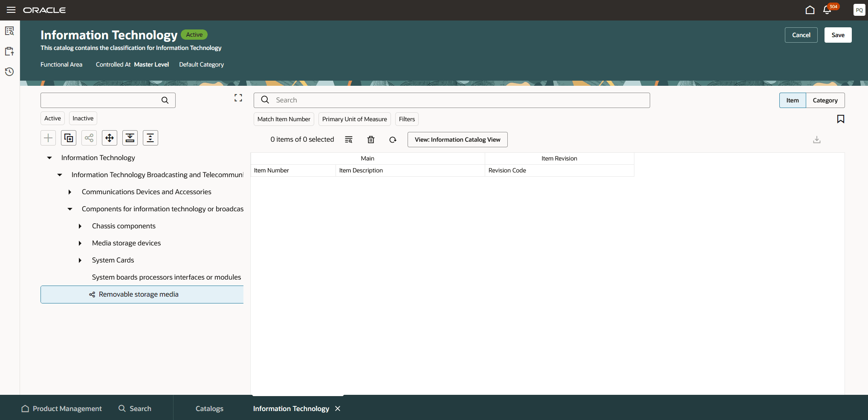Screen dimensions: 868x420
Task: Click the collapse all tree icon
Action: click(130, 138)
